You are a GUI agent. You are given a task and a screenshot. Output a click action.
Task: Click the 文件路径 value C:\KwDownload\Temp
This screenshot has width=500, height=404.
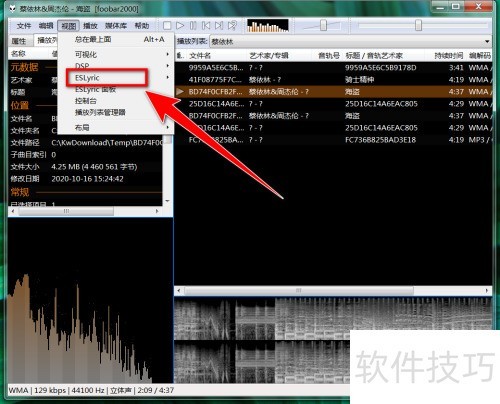click(x=107, y=143)
